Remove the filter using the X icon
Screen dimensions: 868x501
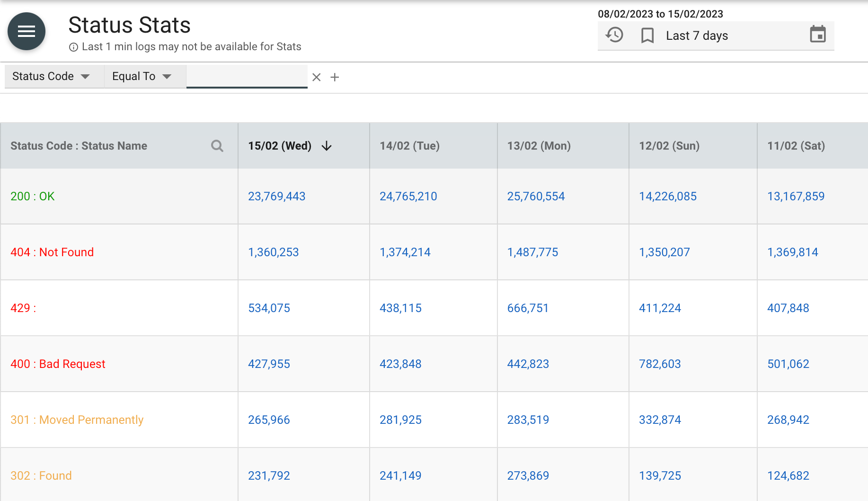pyautogui.click(x=316, y=77)
